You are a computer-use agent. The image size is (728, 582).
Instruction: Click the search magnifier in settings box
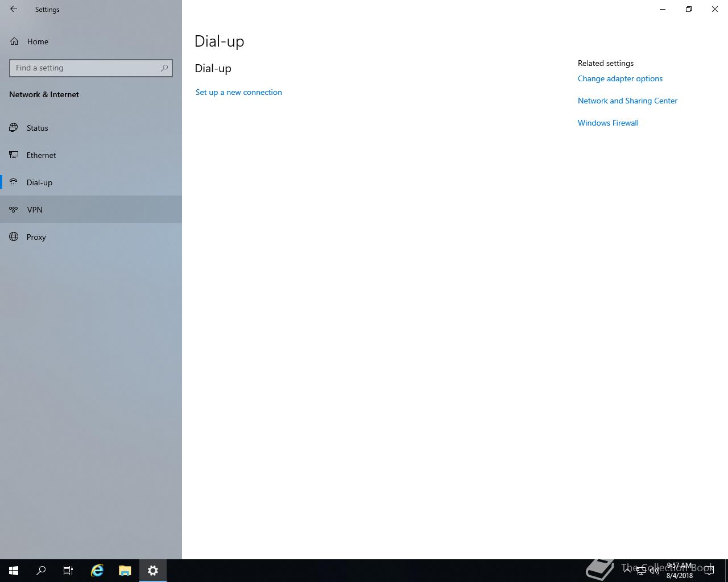[x=164, y=68]
